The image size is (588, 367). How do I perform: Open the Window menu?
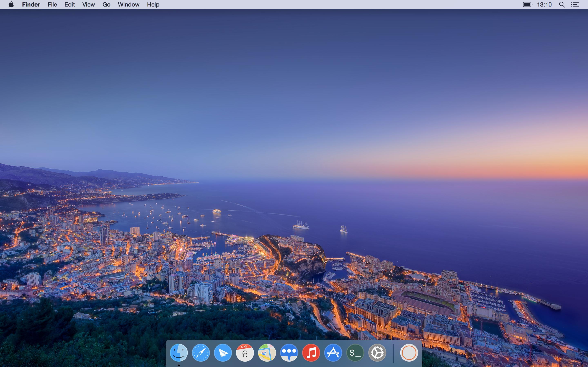point(129,4)
